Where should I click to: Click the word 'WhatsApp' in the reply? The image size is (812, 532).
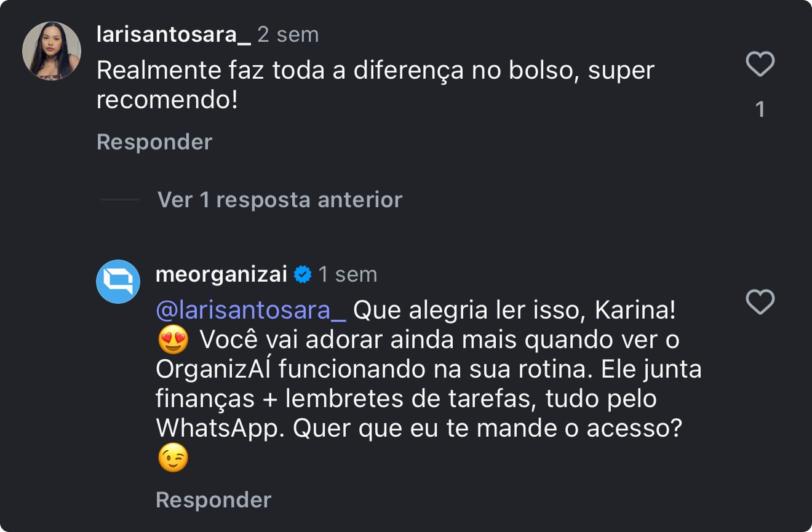tap(217, 429)
